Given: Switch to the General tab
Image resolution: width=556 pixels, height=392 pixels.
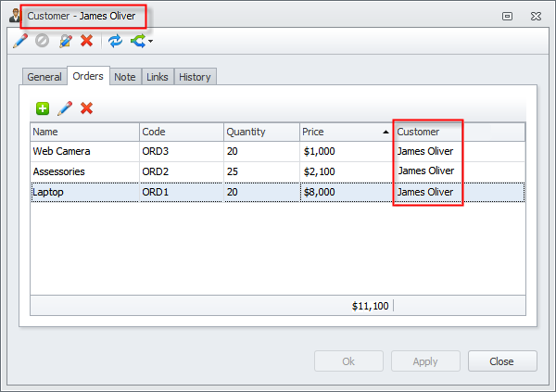Looking at the screenshot, I should coord(44,77).
